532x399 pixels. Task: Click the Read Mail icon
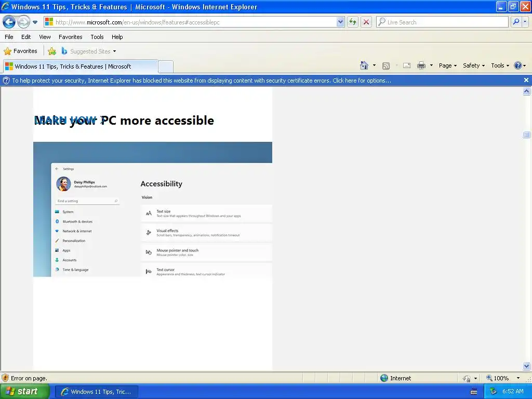(x=407, y=65)
